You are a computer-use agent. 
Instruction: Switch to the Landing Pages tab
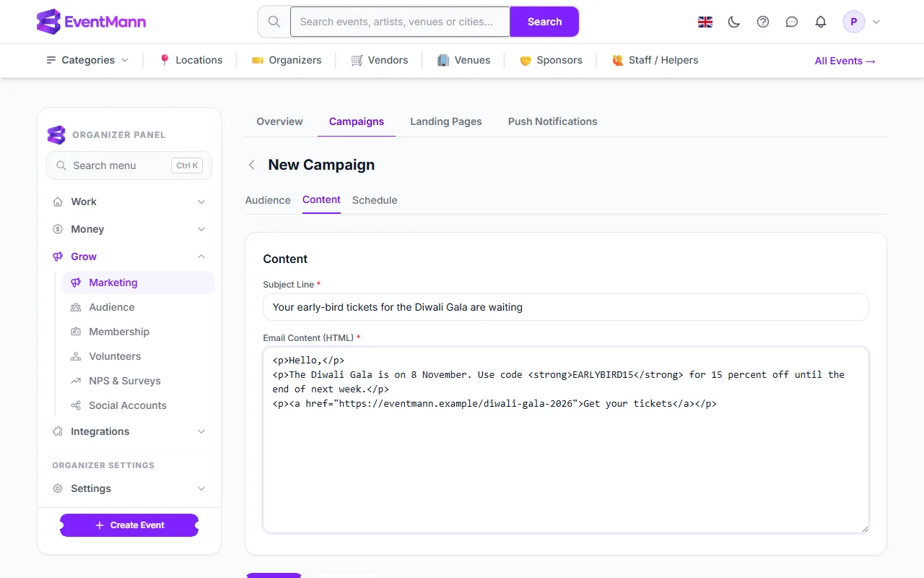[x=446, y=121]
